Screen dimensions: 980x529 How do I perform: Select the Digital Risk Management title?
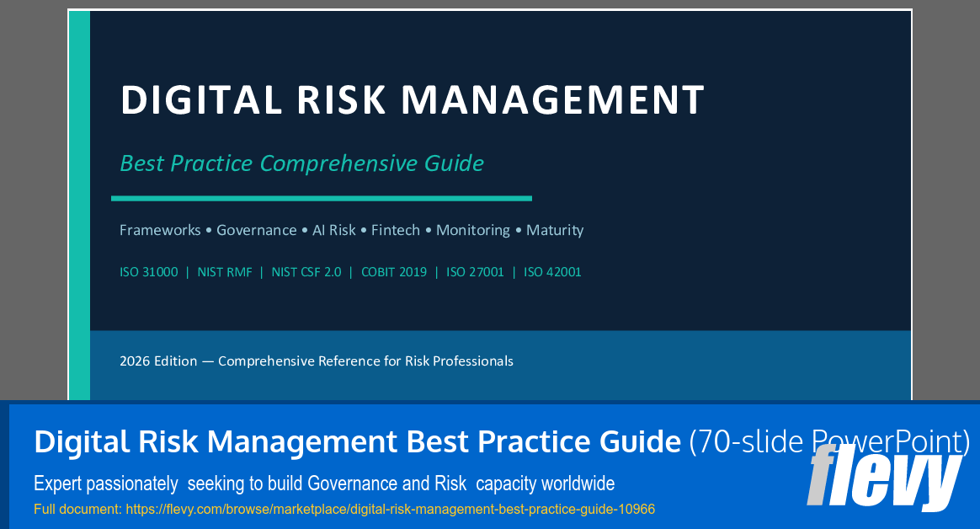[413, 99]
